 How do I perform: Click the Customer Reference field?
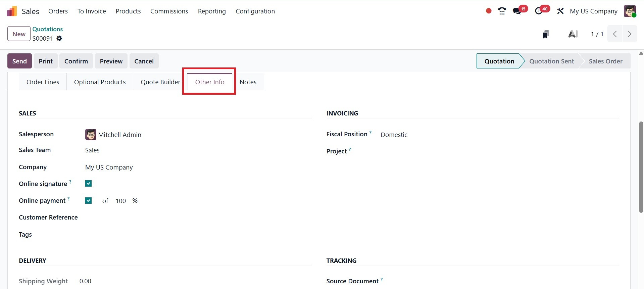[198, 218]
